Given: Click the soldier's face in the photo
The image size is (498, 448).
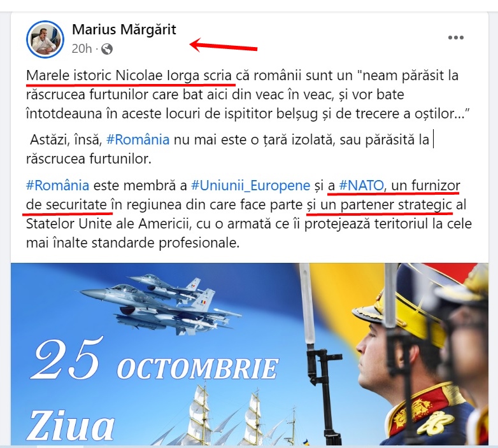Looking at the screenshot, I should coord(374,352).
